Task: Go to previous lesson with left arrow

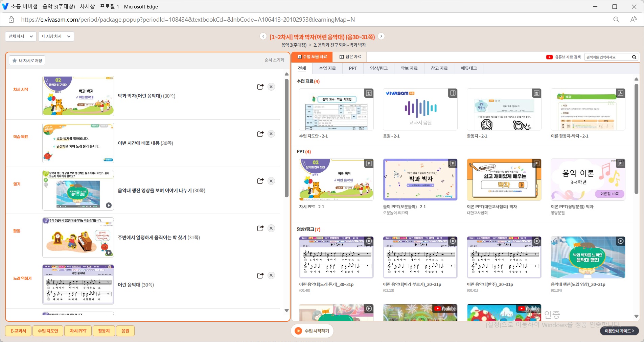Action: point(263,36)
